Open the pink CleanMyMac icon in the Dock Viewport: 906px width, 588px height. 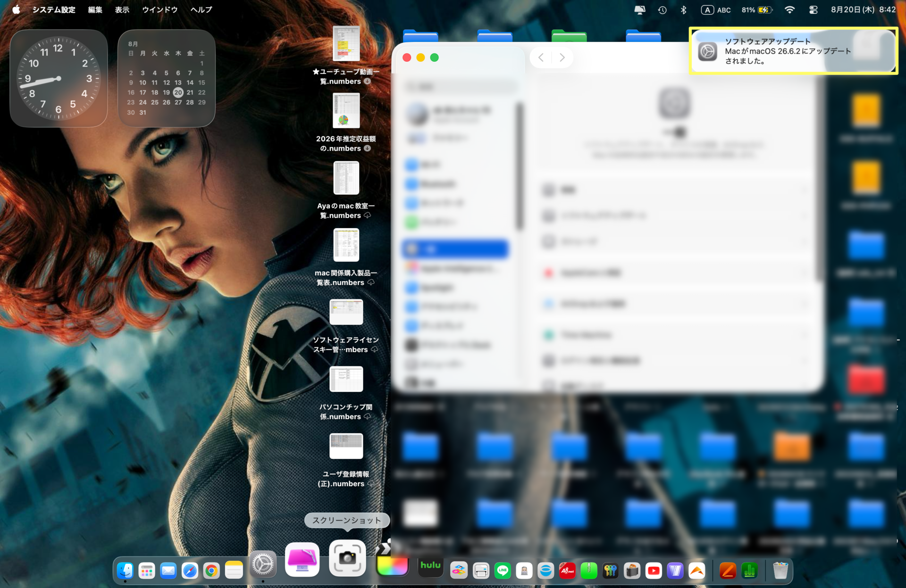point(302,559)
